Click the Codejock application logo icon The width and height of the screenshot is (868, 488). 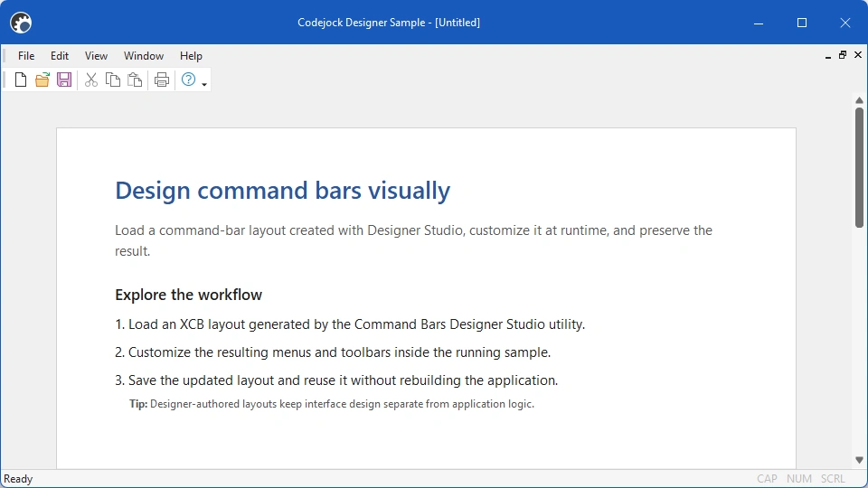[x=21, y=23]
